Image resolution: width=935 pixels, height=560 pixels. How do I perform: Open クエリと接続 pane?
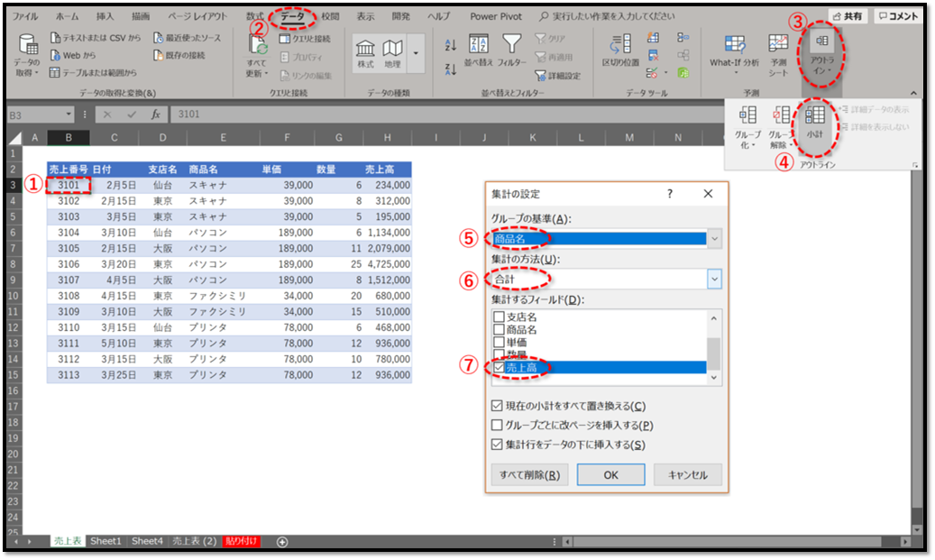(305, 39)
